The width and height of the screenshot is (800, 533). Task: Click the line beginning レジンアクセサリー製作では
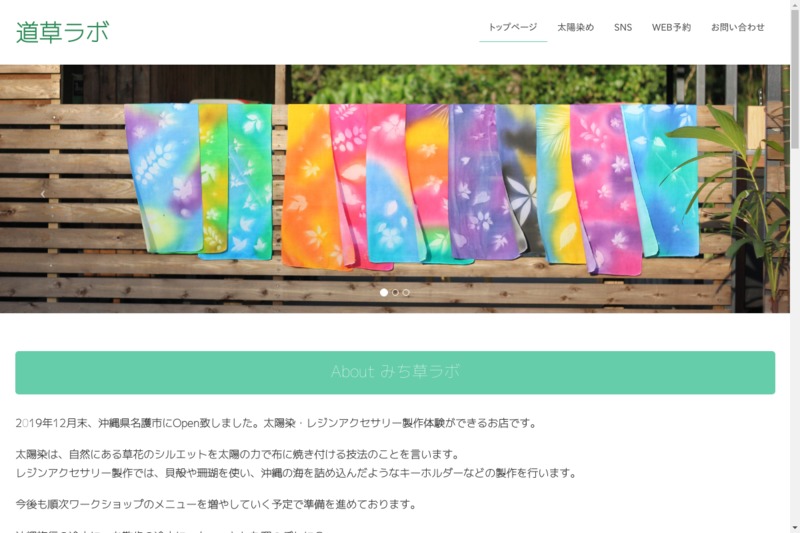296,473
